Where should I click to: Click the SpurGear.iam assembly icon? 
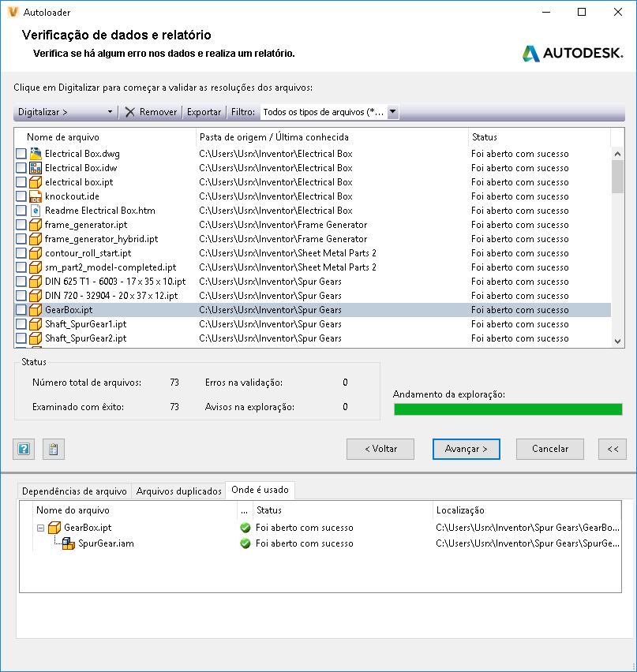click(x=69, y=543)
